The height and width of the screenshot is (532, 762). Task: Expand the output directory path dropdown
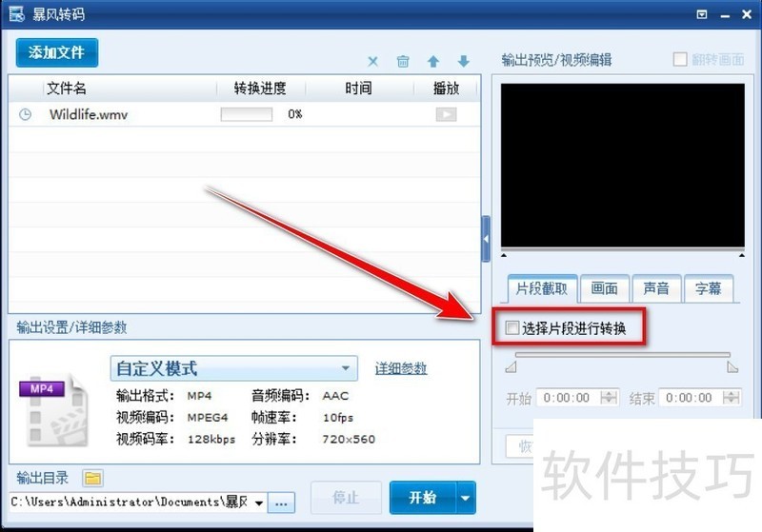click(x=259, y=502)
